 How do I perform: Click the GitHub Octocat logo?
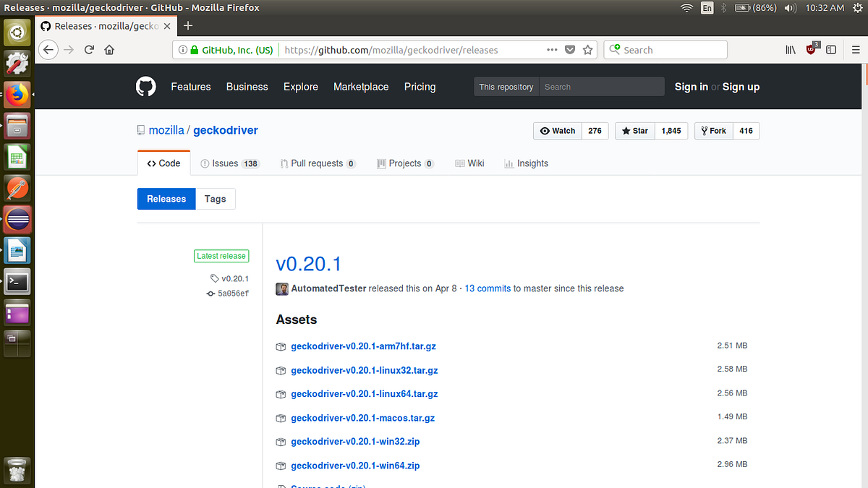click(146, 87)
